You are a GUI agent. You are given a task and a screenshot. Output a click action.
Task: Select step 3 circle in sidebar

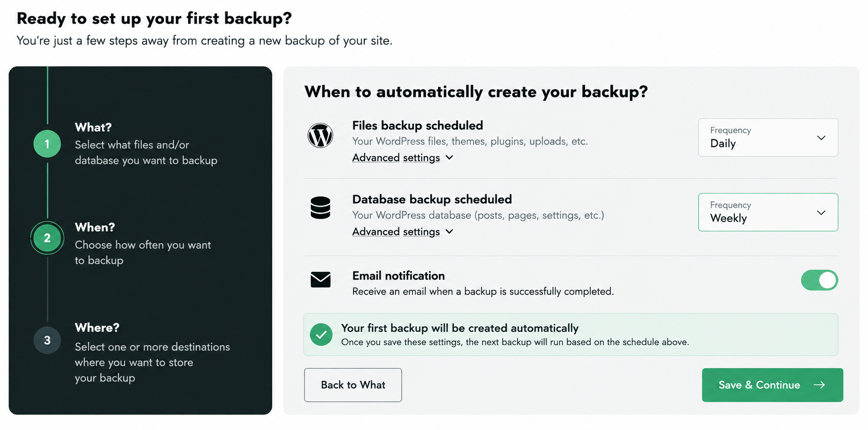(47, 340)
